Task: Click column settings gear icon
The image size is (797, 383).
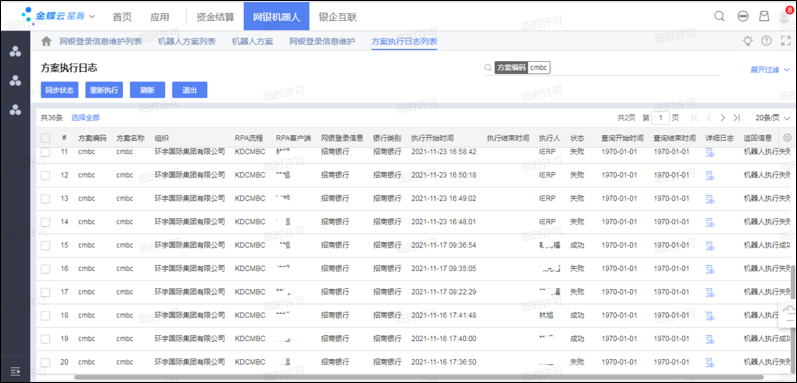Action: pos(787,138)
